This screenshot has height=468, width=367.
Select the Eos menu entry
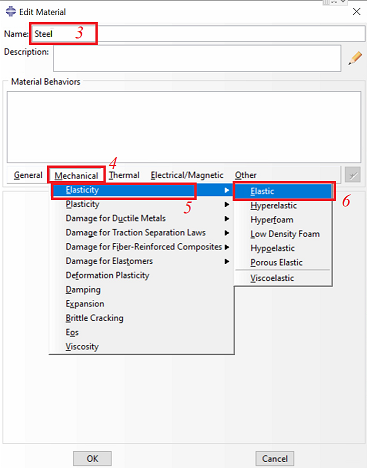141,333
